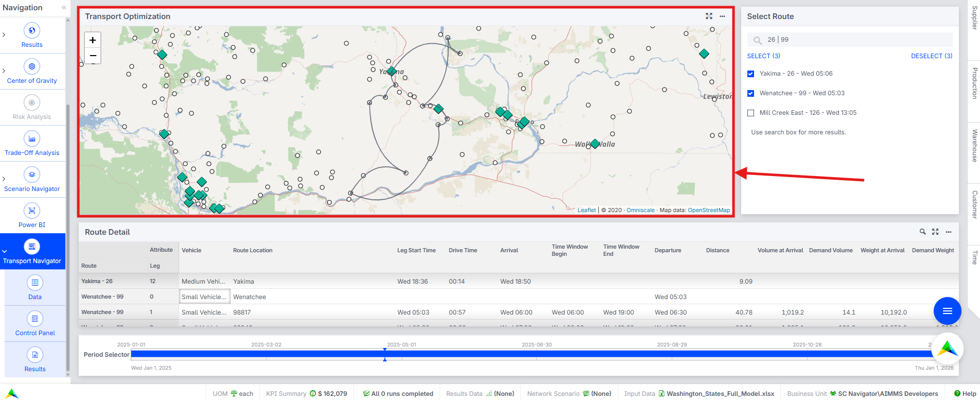This screenshot has height=400, width=980.
Task: Open Route Detail widget options menu
Action: point(949,232)
